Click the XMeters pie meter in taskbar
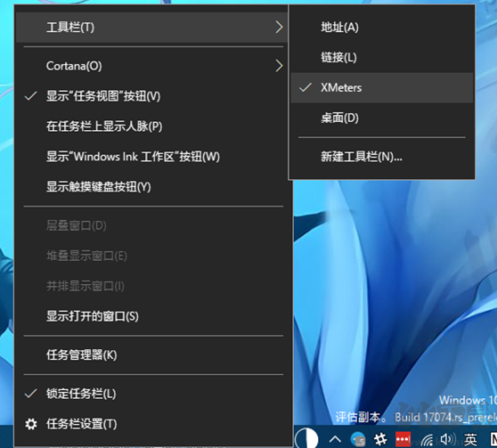The image size is (497, 448). pyautogui.click(x=306, y=439)
